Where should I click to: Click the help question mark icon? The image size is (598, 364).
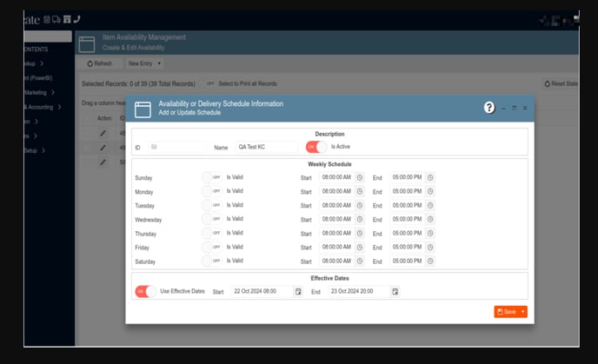489,108
